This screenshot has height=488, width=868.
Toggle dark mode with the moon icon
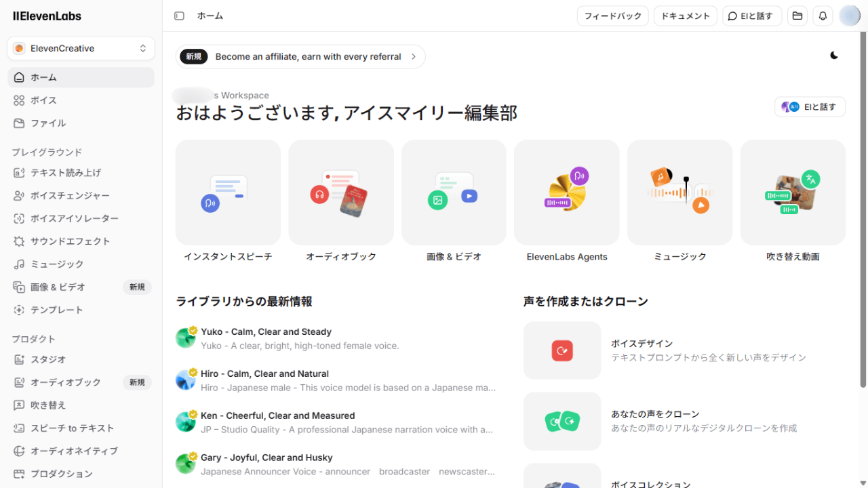pyautogui.click(x=834, y=56)
